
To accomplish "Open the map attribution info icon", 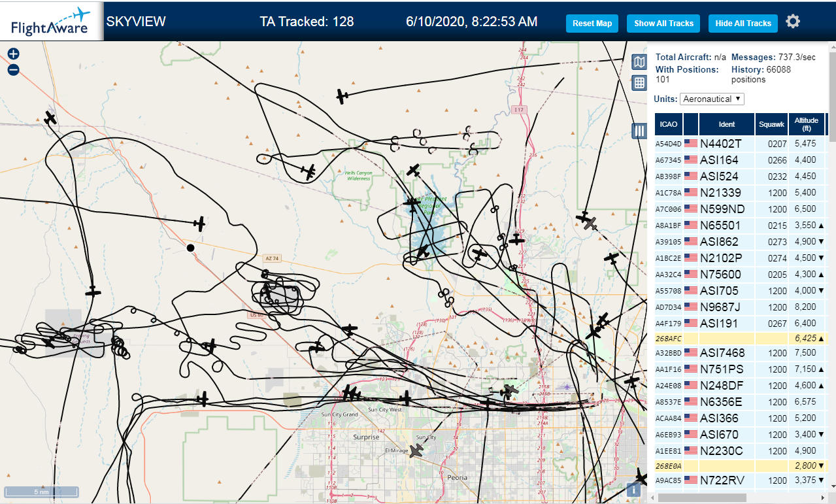I will pyautogui.click(x=633, y=490).
